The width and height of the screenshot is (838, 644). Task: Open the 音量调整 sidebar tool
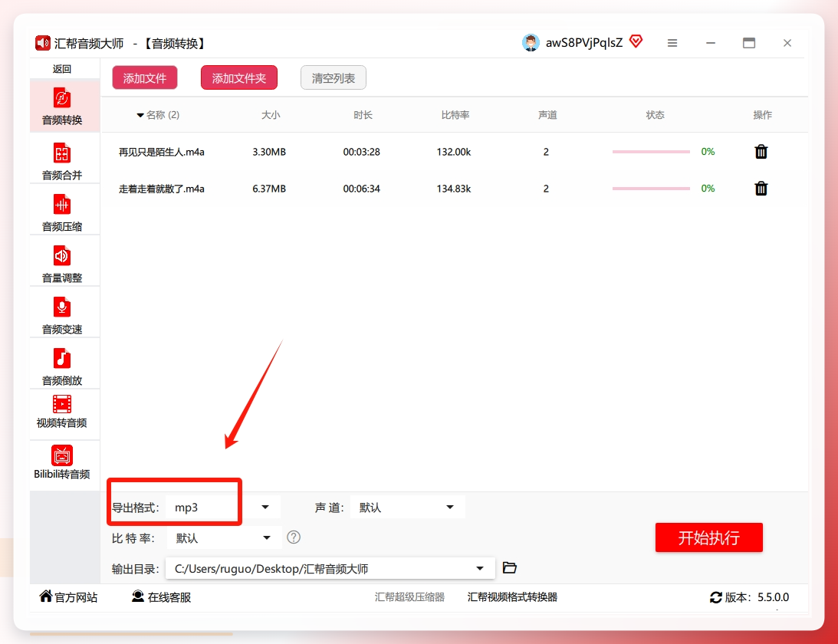click(63, 264)
